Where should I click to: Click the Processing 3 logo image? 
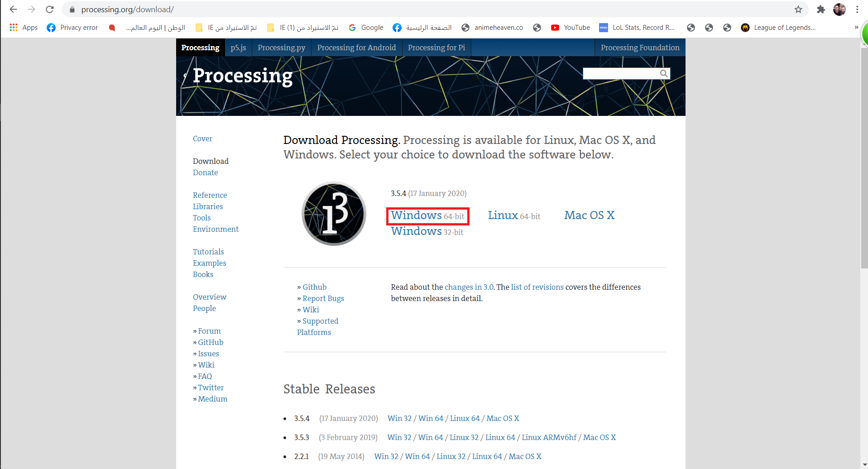(x=334, y=214)
